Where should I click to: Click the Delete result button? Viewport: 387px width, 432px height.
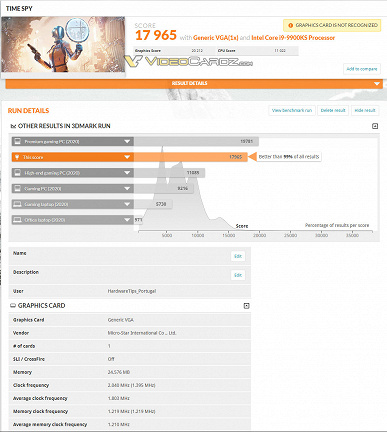tap(333, 110)
